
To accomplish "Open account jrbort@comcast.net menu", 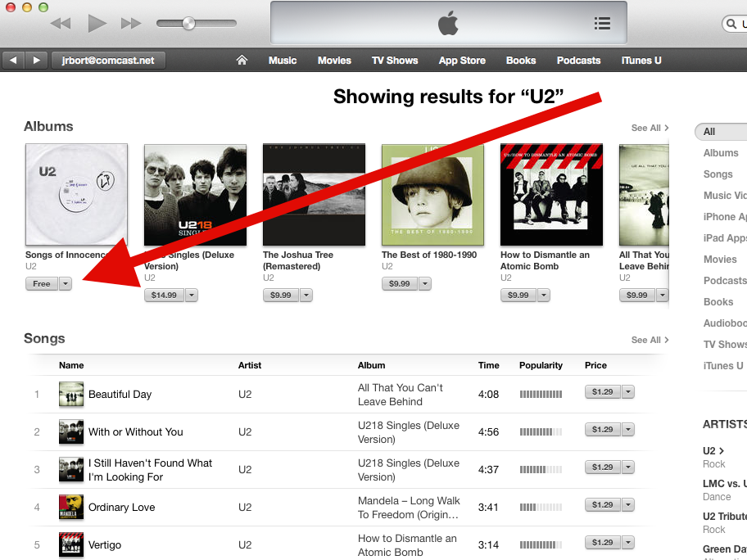I will click(x=108, y=61).
